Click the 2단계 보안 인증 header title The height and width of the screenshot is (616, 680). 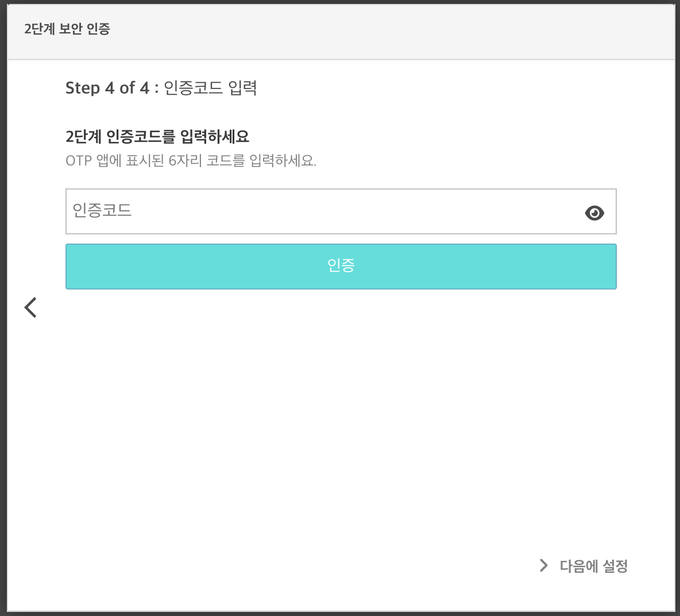point(67,29)
